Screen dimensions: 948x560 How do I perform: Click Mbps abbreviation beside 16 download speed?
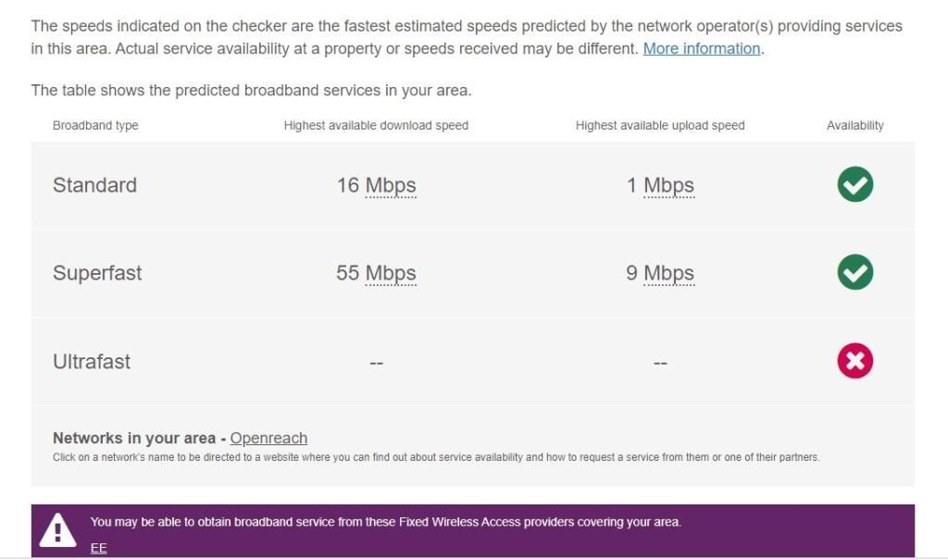tap(391, 185)
